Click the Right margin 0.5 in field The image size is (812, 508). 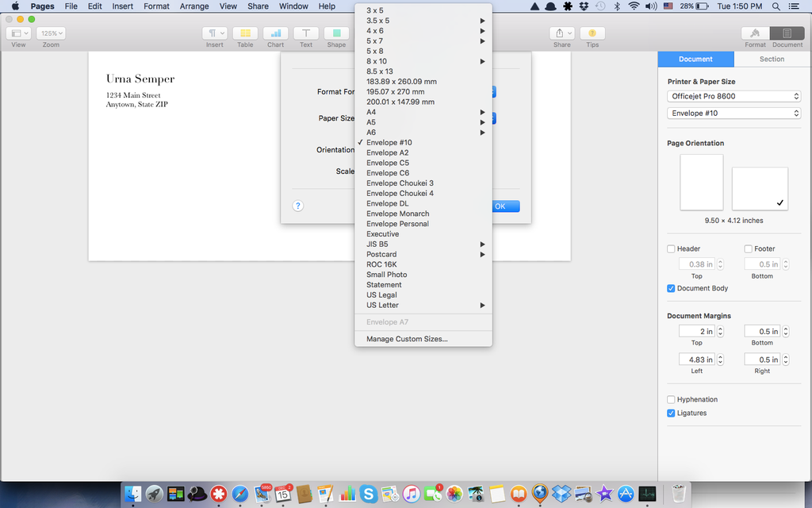762,360
